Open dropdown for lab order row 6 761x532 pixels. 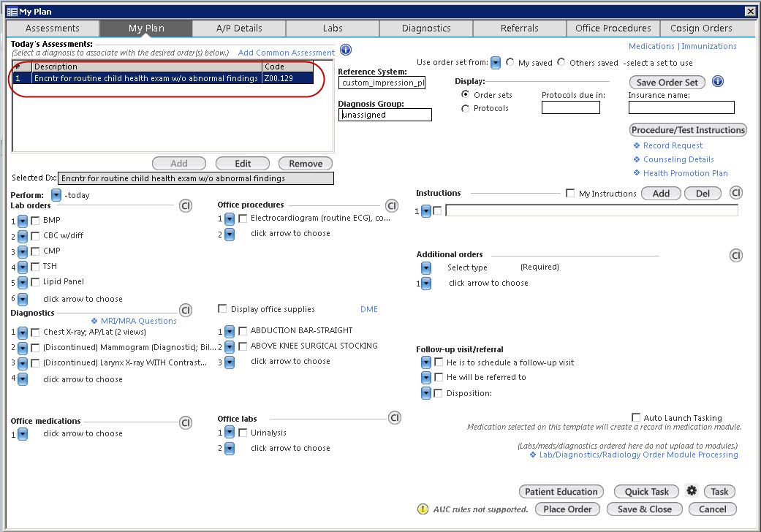click(x=23, y=299)
